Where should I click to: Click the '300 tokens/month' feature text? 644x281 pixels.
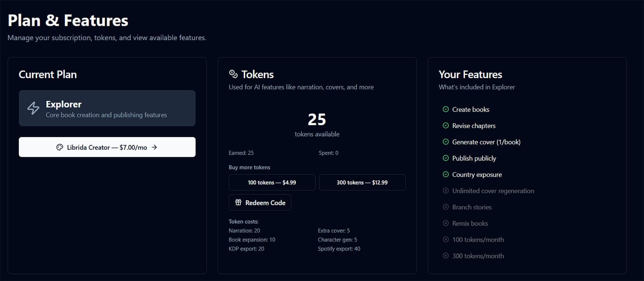(478, 256)
